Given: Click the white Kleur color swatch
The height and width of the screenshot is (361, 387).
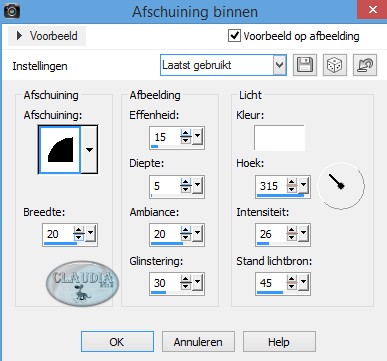Looking at the screenshot, I should click(279, 137).
